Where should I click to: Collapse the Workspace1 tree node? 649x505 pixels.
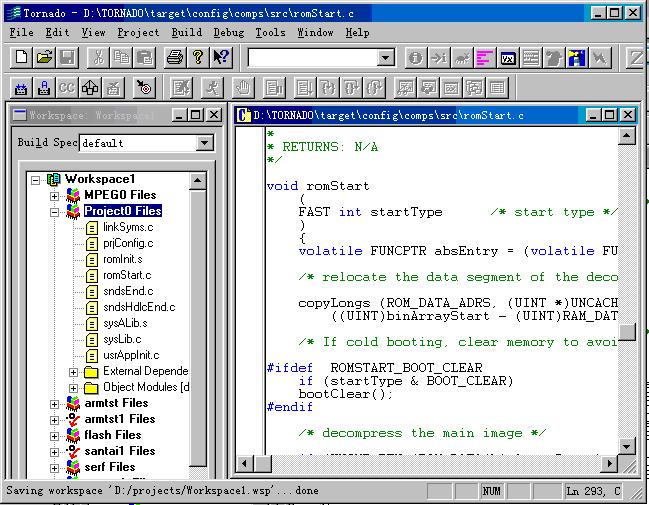point(36,180)
